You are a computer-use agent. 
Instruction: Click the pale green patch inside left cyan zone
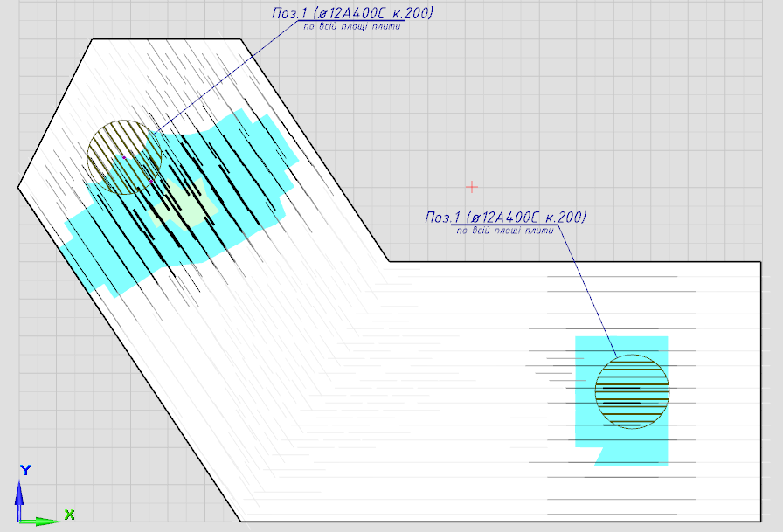point(188,205)
